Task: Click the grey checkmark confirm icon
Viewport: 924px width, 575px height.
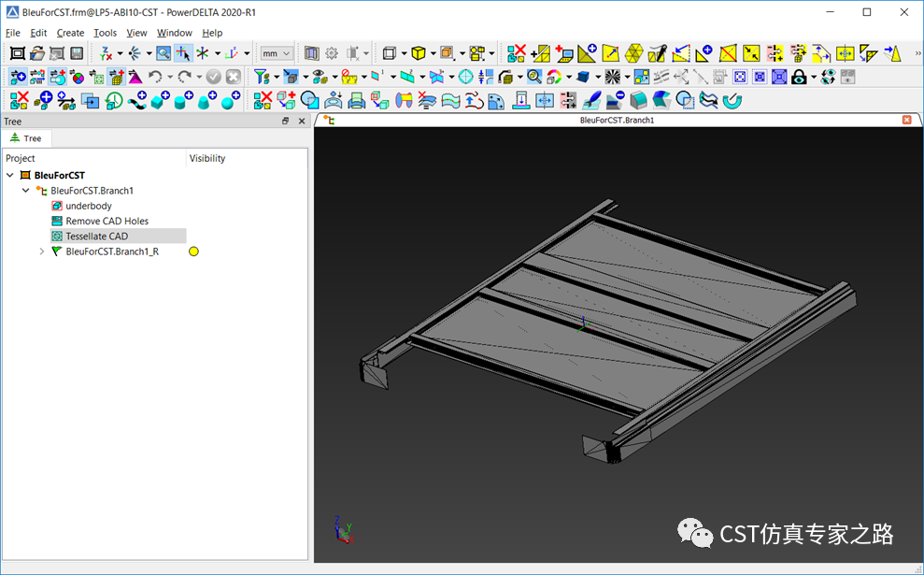Action: pyautogui.click(x=213, y=77)
